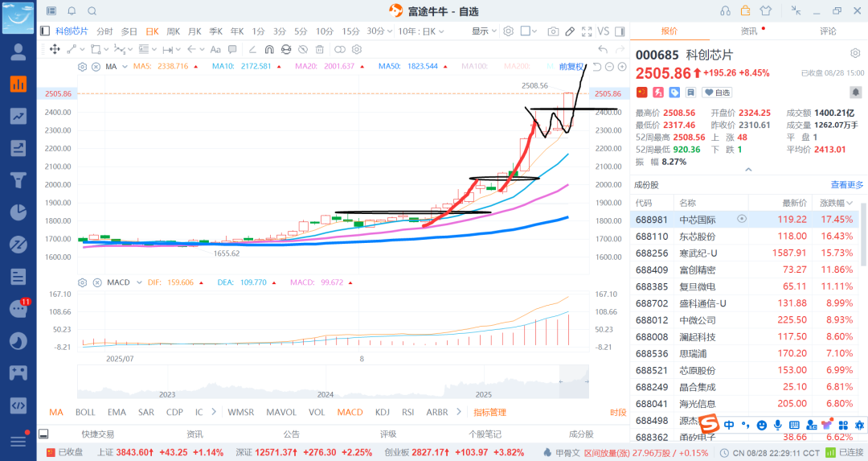This screenshot has height=461, width=868.
Task: Enable the KDJ indicator
Action: 382,412
